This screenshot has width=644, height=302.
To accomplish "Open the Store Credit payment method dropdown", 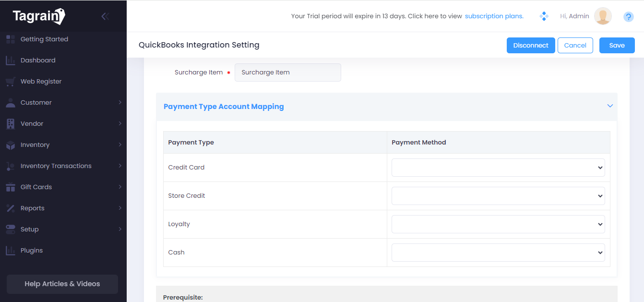I will point(498,196).
